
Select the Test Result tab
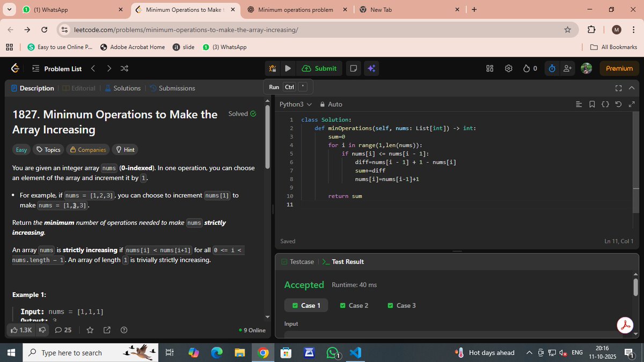pyautogui.click(x=343, y=262)
